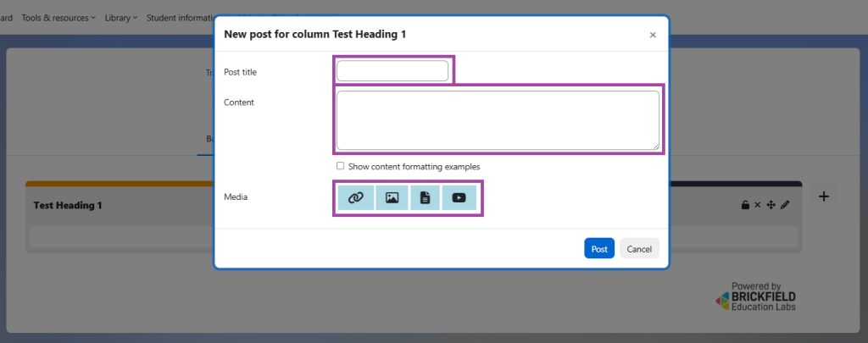Choose the file attachment media button

click(425, 197)
